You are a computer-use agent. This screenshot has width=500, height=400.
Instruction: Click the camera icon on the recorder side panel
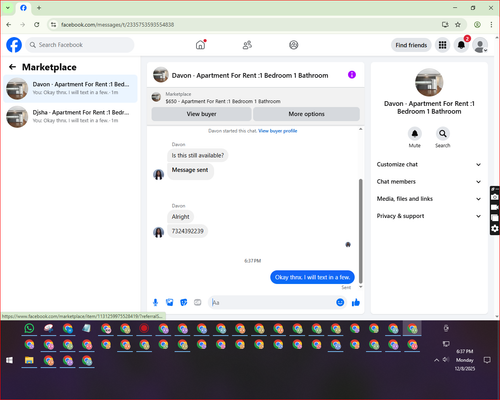495,197
